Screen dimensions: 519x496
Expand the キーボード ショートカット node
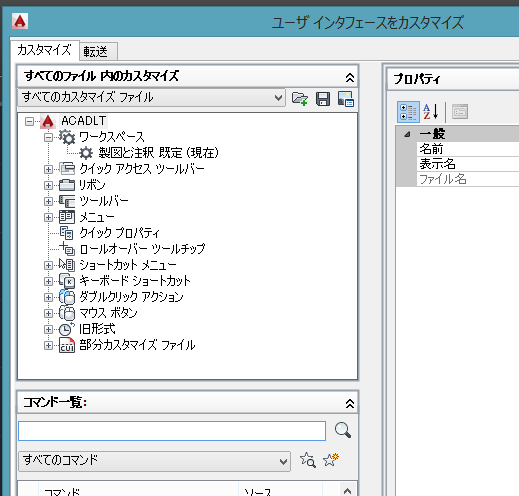pyautogui.click(x=48, y=281)
